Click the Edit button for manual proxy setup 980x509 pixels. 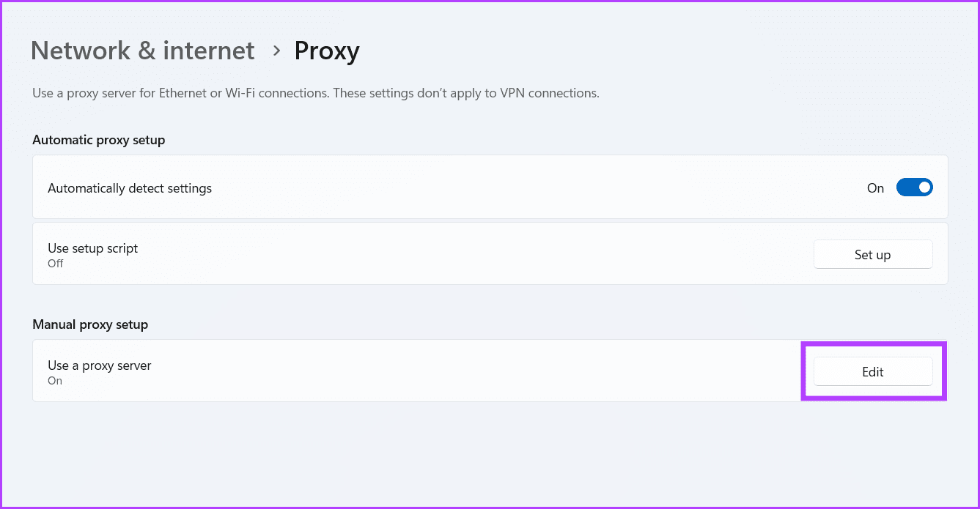[873, 371]
